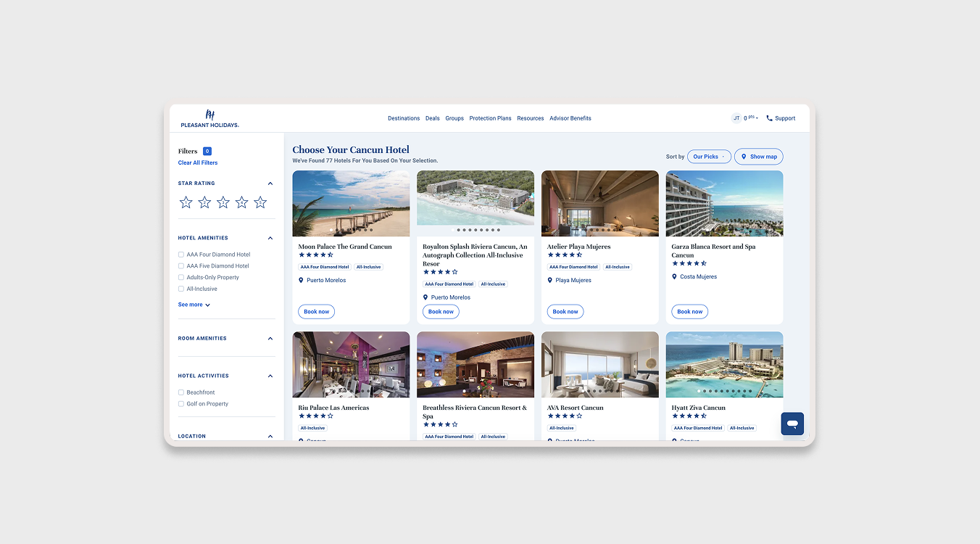This screenshot has width=980, height=544.
Task: Click the location pin beside Costa Mujeres
Action: tap(674, 276)
